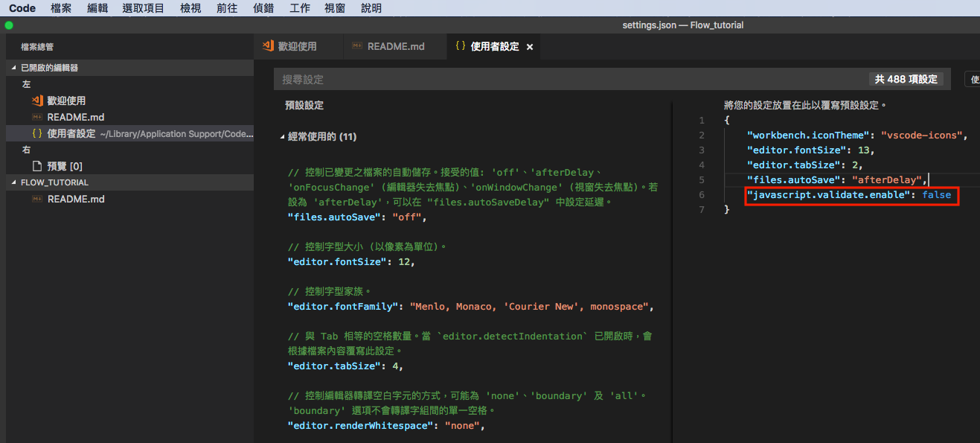Click the "editor.renderWhitespace": "none" default setting
The height and width of the screenshot is (443, 980).
385,426
